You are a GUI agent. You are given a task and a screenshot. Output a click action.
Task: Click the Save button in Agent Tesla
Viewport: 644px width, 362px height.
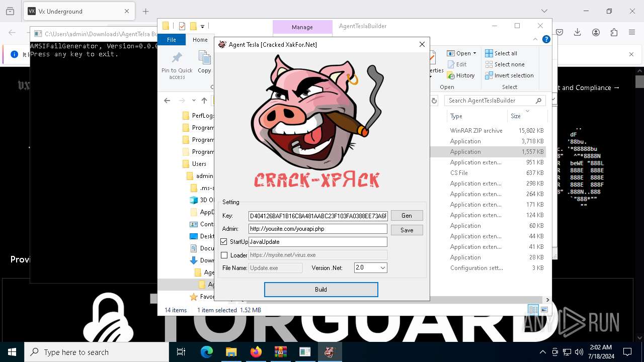pos(407,230)
